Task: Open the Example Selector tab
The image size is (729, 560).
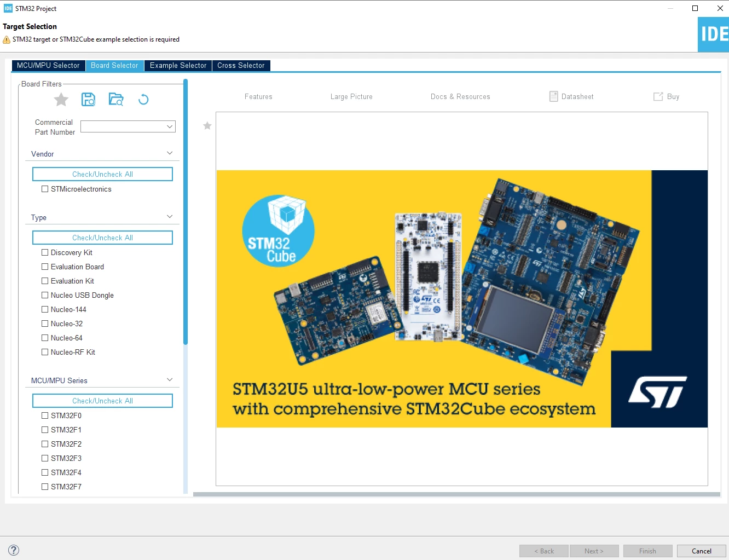Action: 178,66
